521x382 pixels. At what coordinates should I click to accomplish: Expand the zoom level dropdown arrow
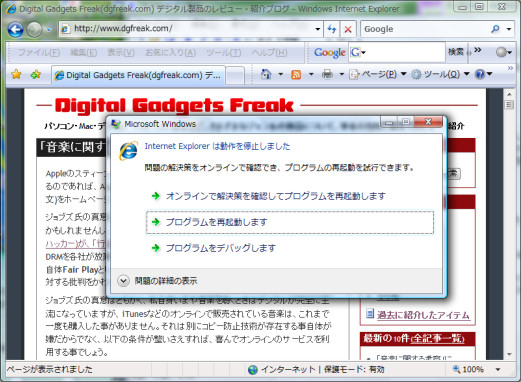tap(498, 369)
